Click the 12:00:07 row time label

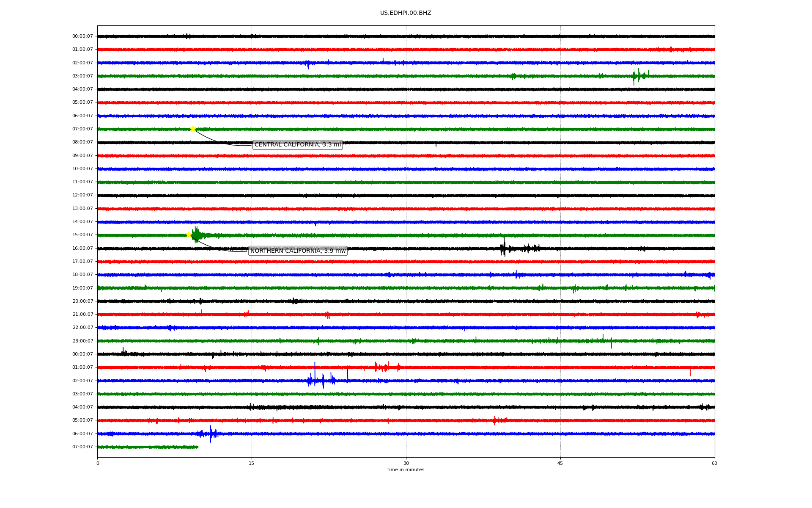(x=82, y=195)
